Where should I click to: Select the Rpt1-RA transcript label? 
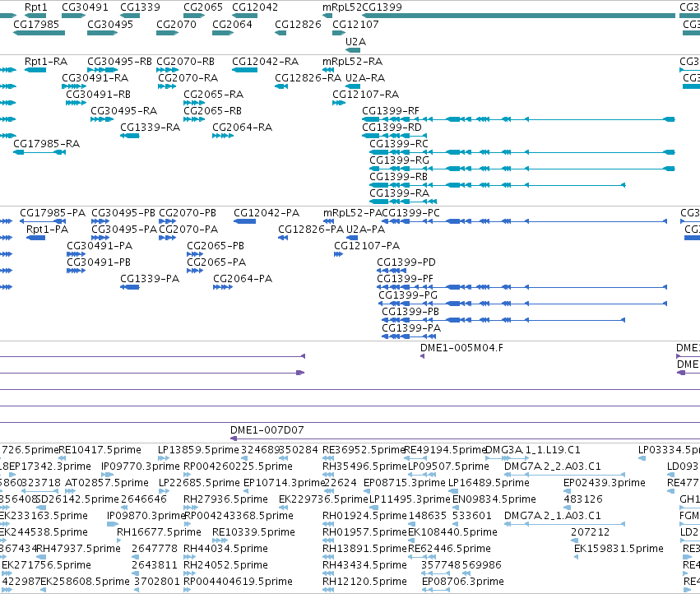pyautogui.click(x=46, y=61)
